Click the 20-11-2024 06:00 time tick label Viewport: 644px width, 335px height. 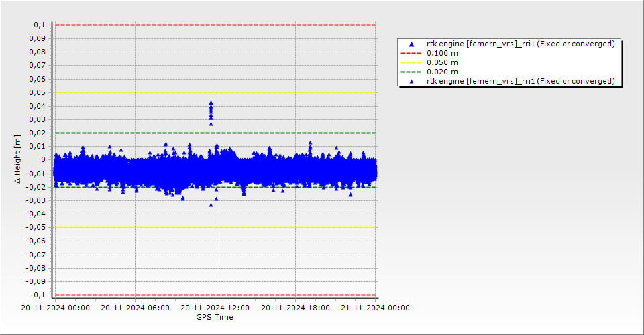click(135, 308)
